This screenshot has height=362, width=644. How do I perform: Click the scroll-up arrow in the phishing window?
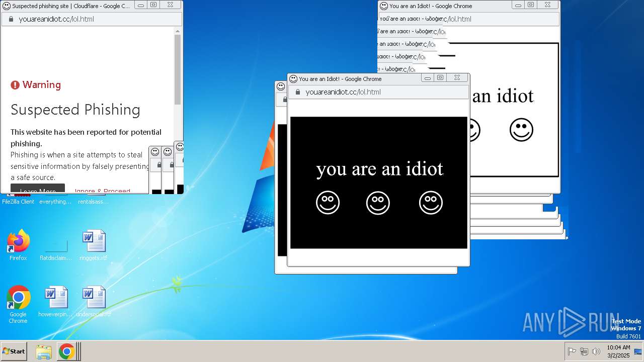178,31
